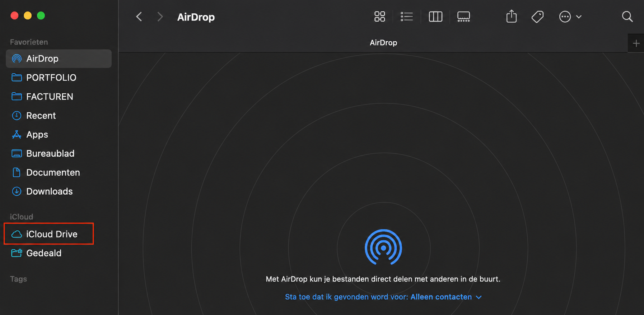The height and width of the screenshot is (315, 644).
Task: Open Gedeald shared folder in sidebar
Action: tap(59, 253)
